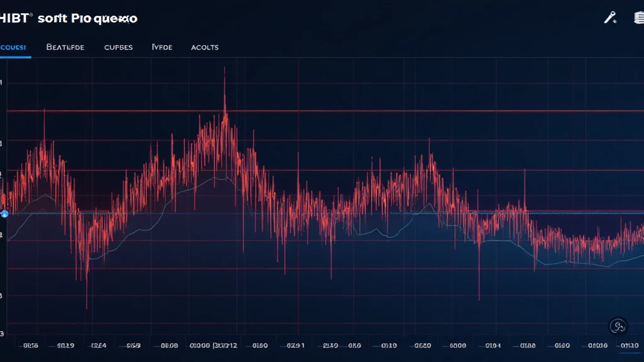The height and width of the screenshot is (362, 644).
Task: Click the tallest red price spike peak
Action: pyautogui.click(x=225, y=69)
